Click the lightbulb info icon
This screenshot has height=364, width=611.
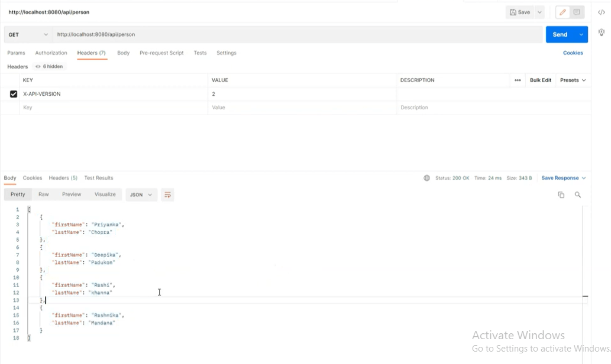click(x=602, y=32)
